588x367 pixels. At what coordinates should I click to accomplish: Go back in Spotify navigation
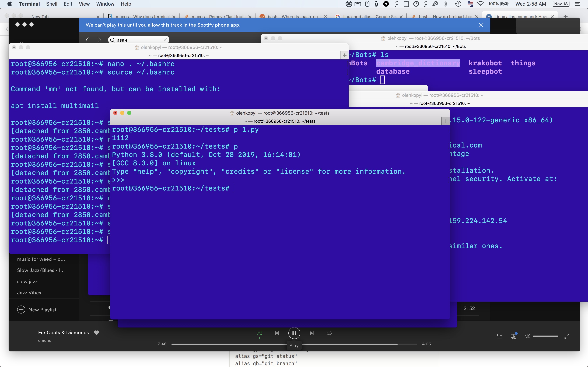coord(88,40)
